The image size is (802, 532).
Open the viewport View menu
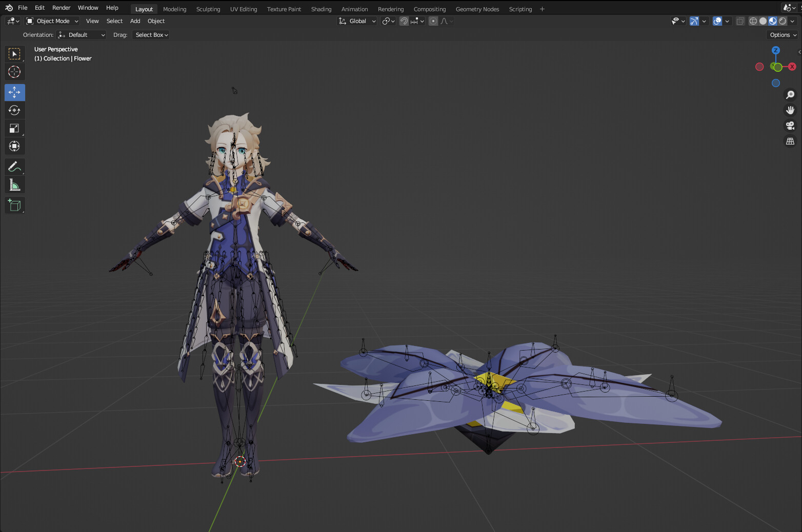(92, 21)
